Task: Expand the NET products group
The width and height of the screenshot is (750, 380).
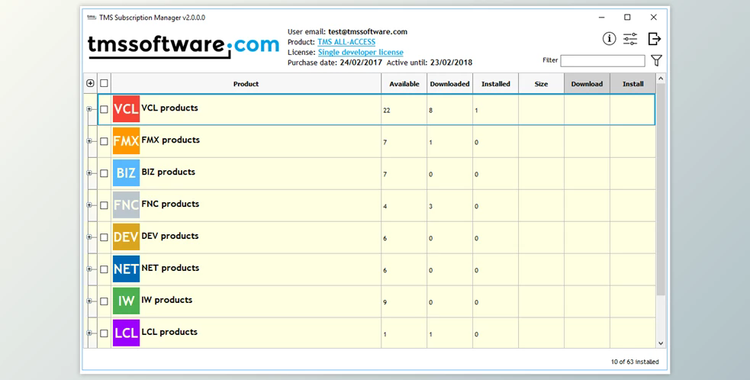Action: (x=89, y=269)
